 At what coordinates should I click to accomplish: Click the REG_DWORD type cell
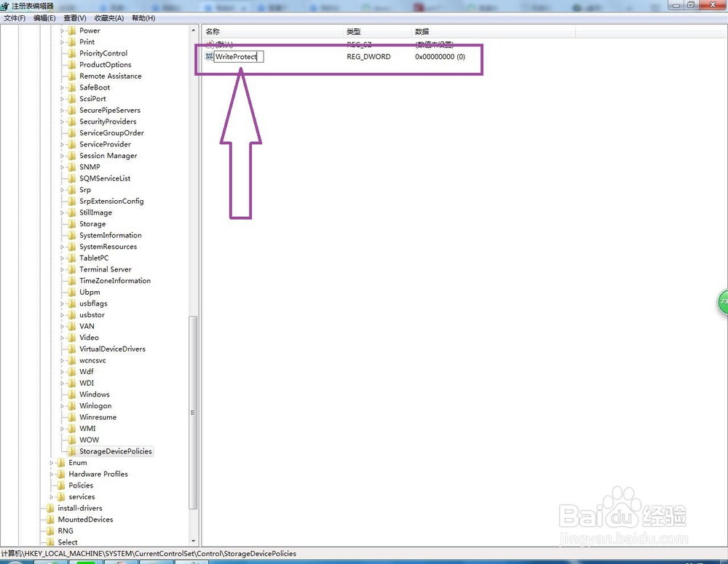coord(368,57)
